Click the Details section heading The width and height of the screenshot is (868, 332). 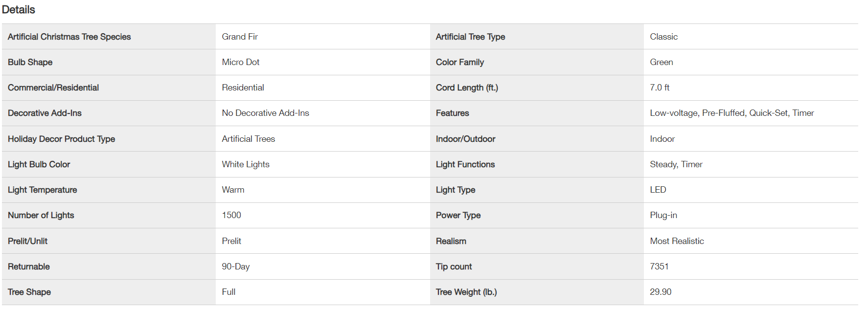19,10
